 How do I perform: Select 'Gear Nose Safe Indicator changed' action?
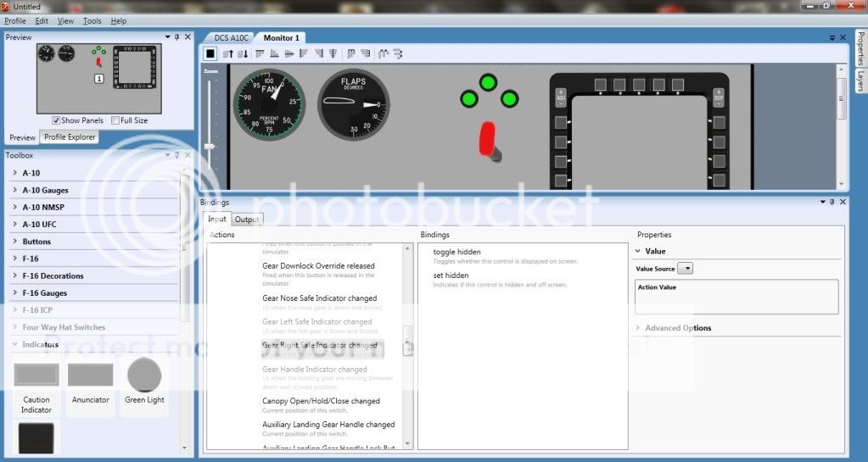click(x=319, y=298)
